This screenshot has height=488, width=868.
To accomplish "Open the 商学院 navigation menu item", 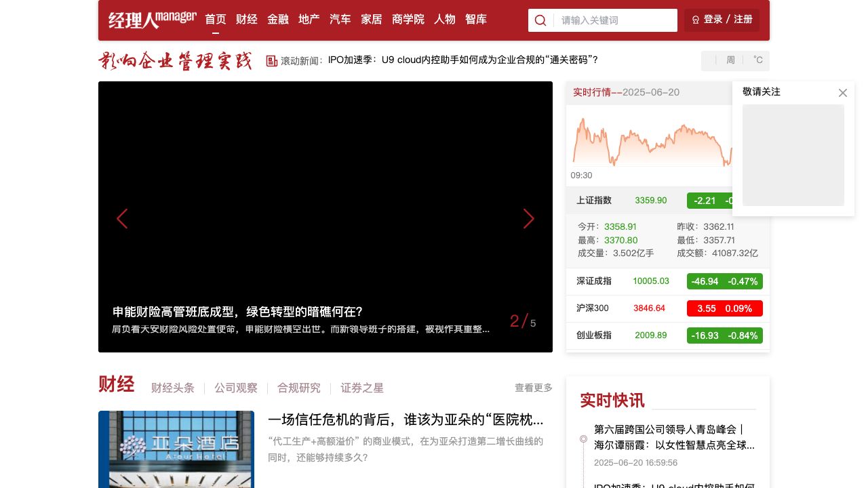I will (x=408, y=20).
